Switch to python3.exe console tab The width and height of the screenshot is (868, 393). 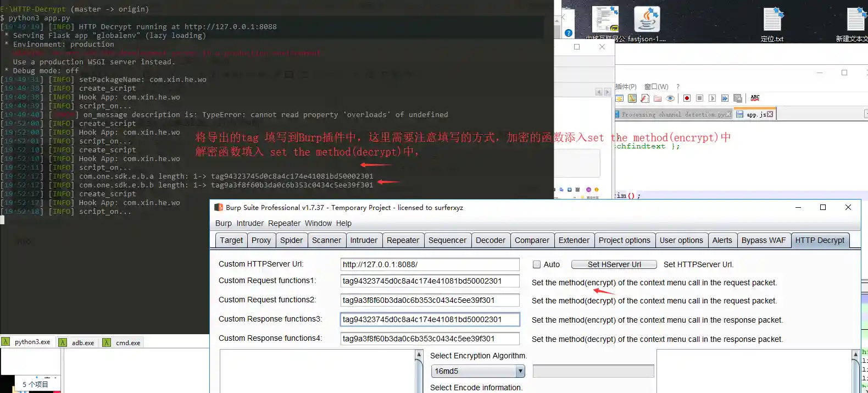click(x=26, y=342)
